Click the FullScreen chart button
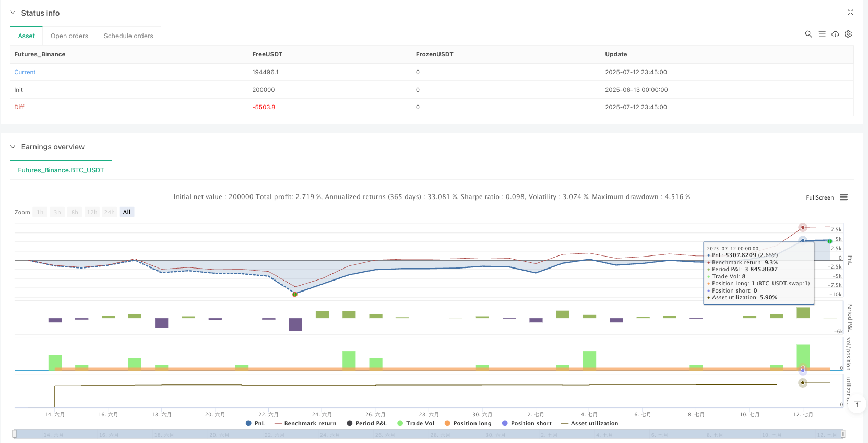Viewport: 868px width, 443px height. pyautogui.click(x=819, y=197)
